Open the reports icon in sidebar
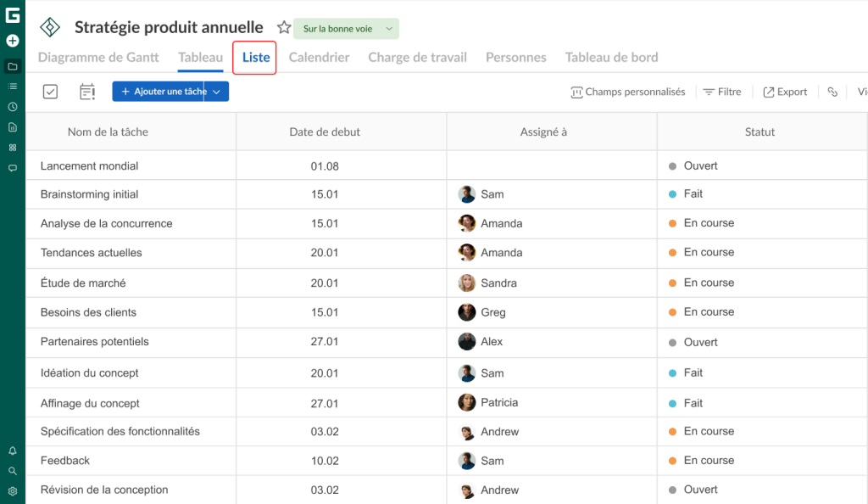This screenshot has height=504, width=868. [12, 127]
